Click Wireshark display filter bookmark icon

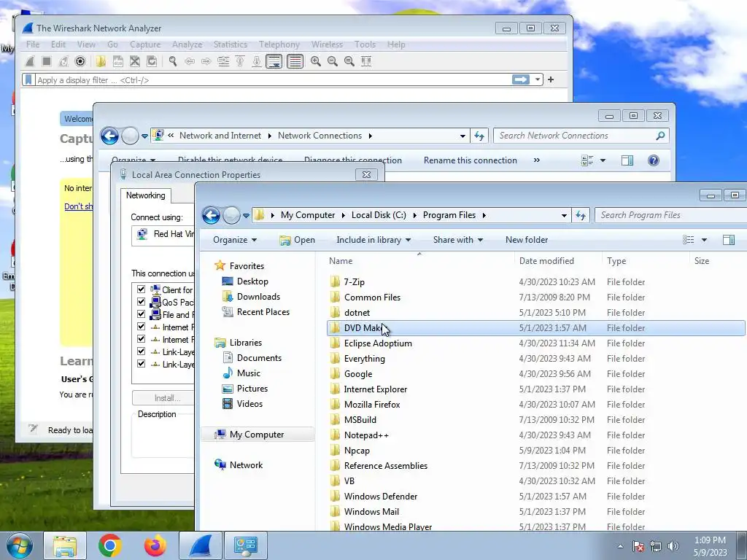click(28, 79)
